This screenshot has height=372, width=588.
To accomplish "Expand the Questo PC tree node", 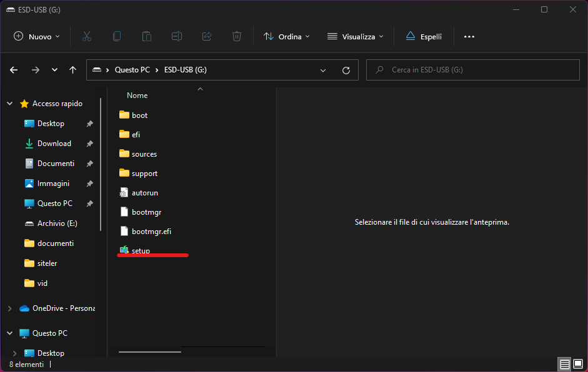I will pos(9,333).
